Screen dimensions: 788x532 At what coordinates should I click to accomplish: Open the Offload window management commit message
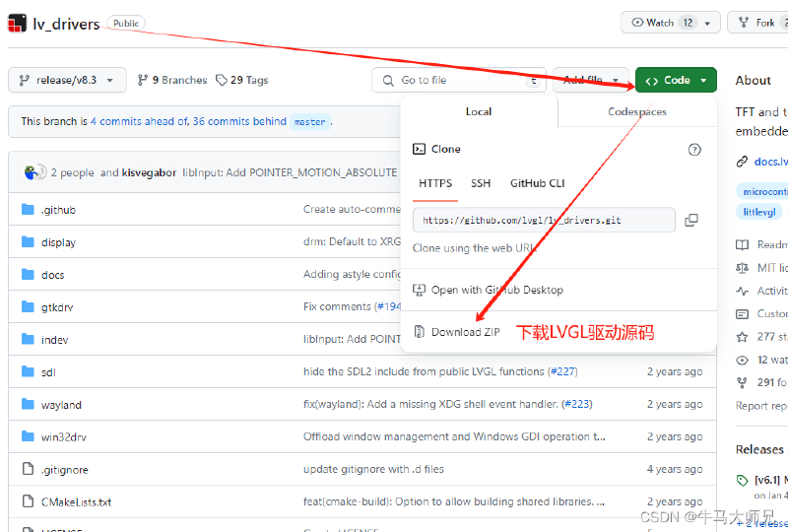[454, 436]
